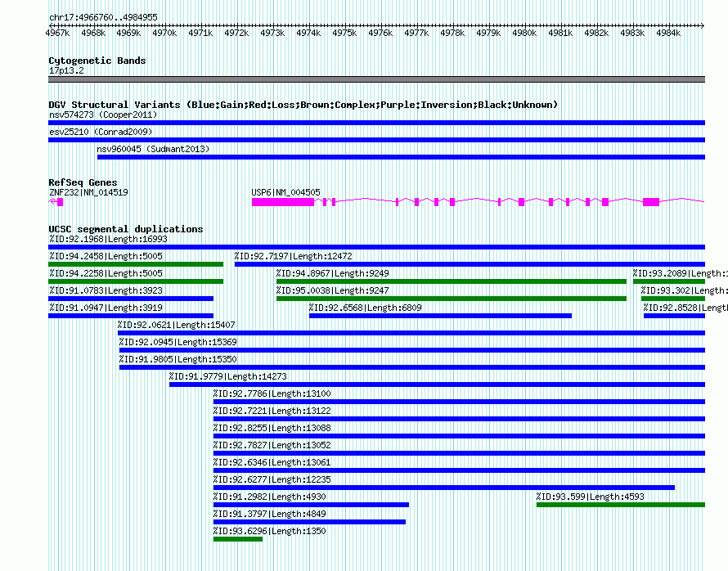Click the %ID:94.8967|Length:9249 duplication label
The image size is (728, 571).
pos(333,273)
